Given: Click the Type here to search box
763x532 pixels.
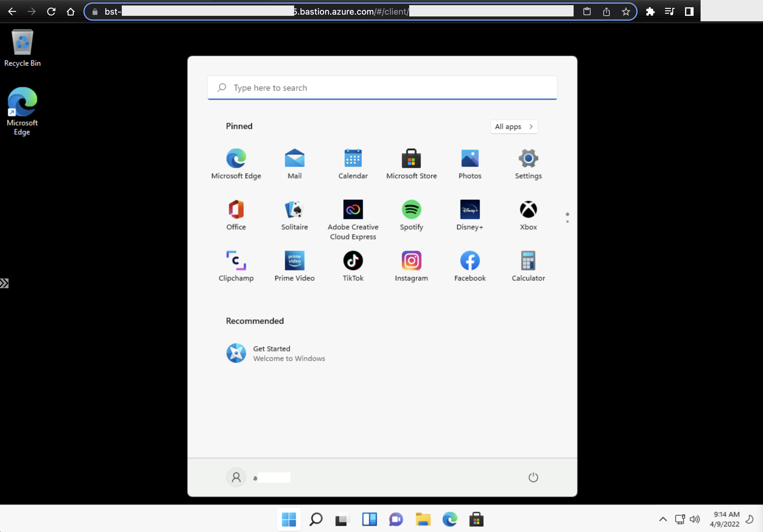Looking at the screenshot, I should [382, 88].
